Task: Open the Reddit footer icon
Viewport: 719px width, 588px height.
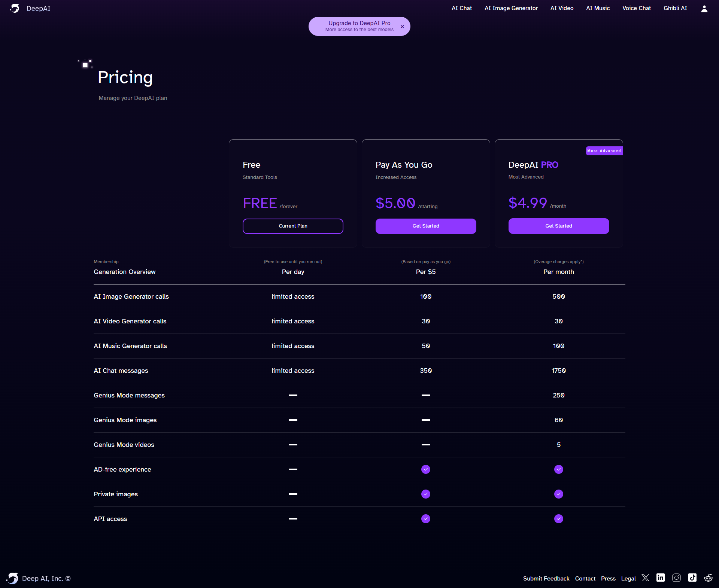Action: coord(708,578)
